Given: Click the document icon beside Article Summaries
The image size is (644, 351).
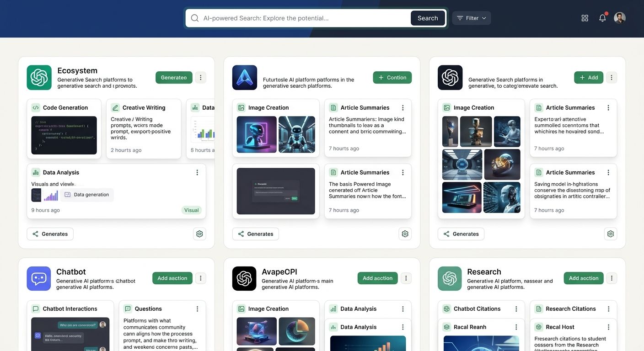Looking at the screenshot, I should [x=333, y=107].
